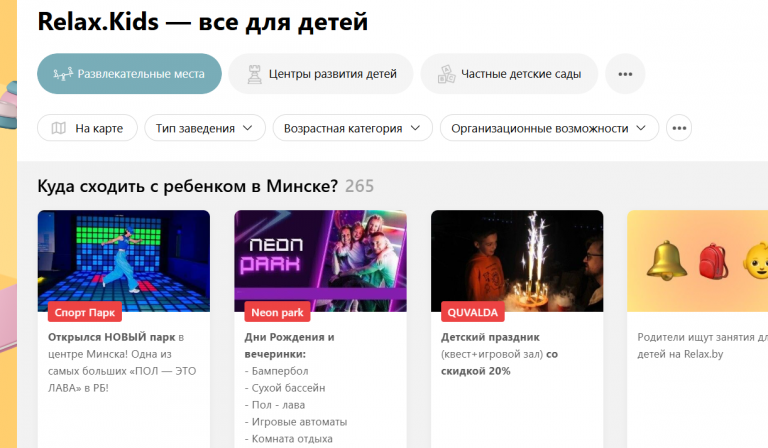Viewport: 768px width, 448px height.
Task: Click the golden bell emoji image
Action: point(667,260)
